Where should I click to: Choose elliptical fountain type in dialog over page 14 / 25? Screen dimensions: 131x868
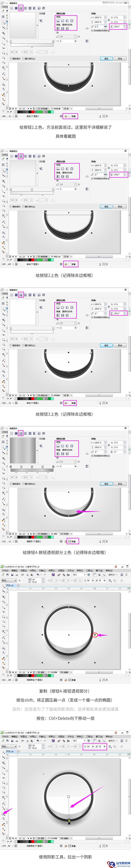point(63,168)
